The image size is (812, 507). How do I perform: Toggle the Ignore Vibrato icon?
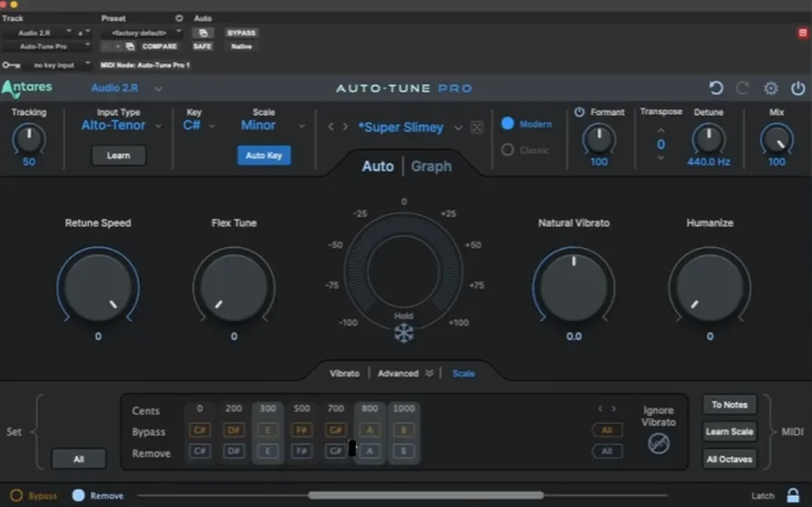coord(658,444)
